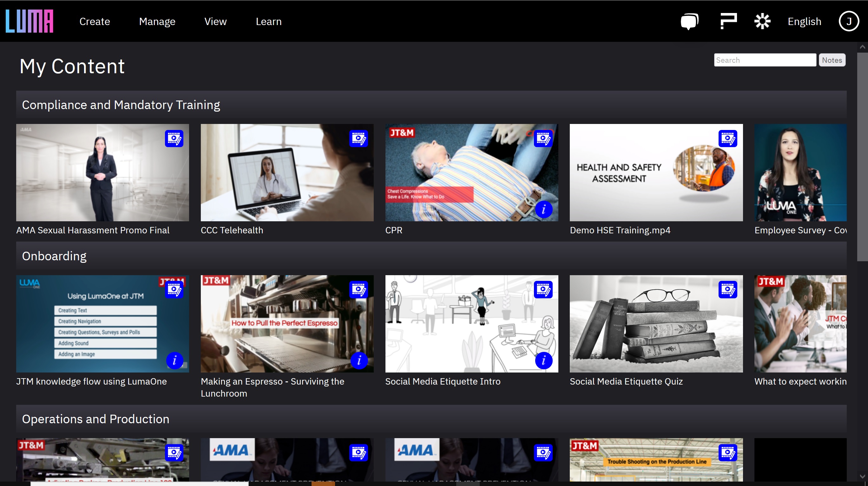The height and width of the screenshot is (486, 868).
Task: Click the Notes button
Action: pyautogui.click(x=832, y=60)
